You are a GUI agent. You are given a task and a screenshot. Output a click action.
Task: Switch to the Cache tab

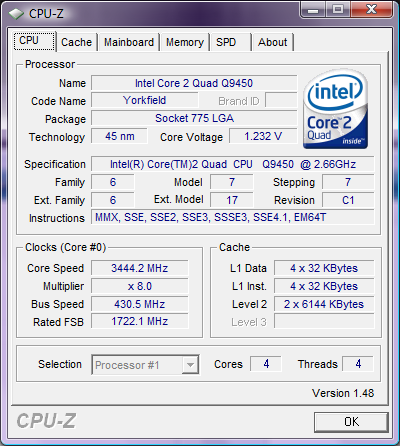(76, 42)
